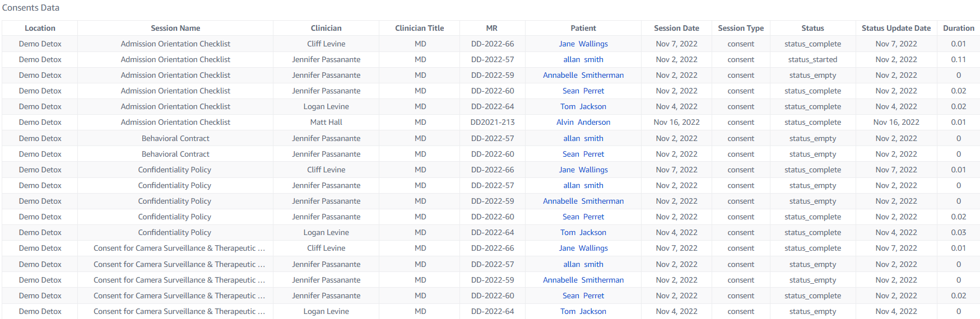The width and height of the screenshot is (980, 319).
Task: Open Sean Perret link in Behavioral Contract row
Action: (x=583, y=154)
